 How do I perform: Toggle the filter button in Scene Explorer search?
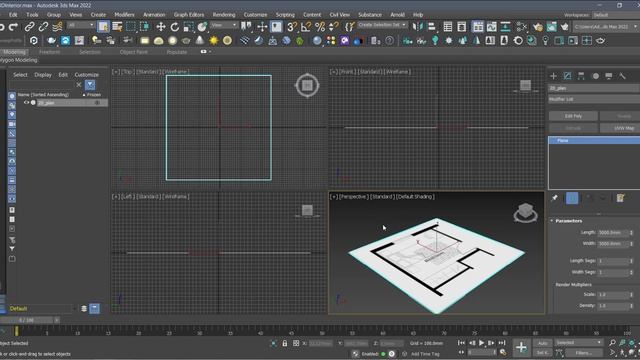90,85
